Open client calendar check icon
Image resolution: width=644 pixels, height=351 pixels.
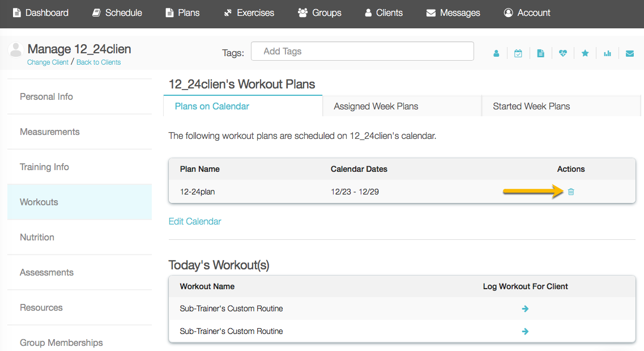(518, 53)
